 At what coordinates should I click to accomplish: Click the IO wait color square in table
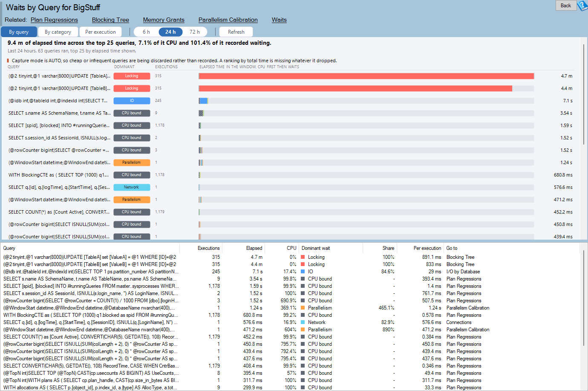[303, 272]
